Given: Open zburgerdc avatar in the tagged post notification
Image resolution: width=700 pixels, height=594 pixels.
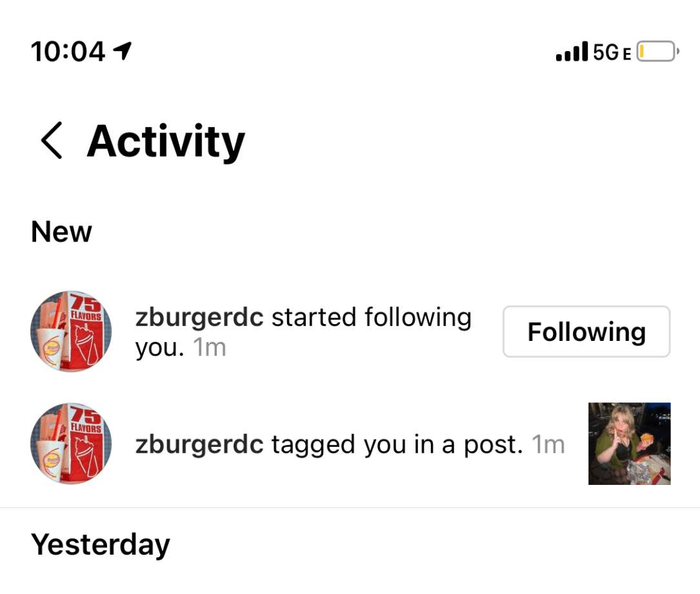Looking at the screenshot, I should pos(71,444).
